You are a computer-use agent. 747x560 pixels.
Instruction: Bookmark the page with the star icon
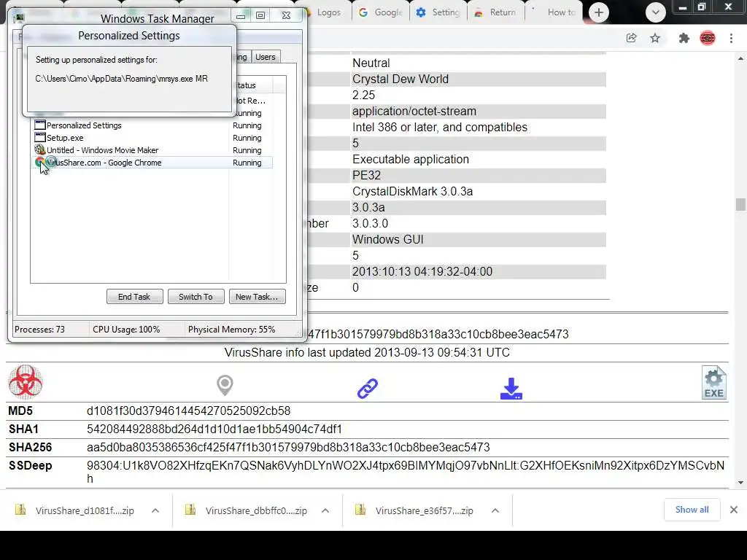click(x=655, y=38)
